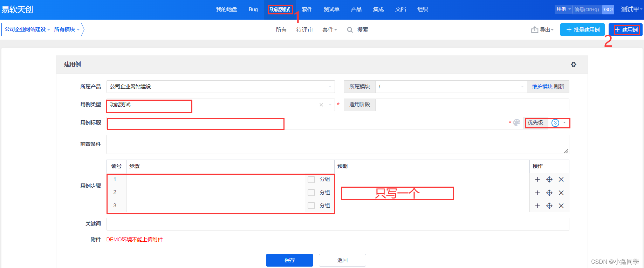Focus the 前置条件 text area
The image size is (644, 268).
point(338,145)
